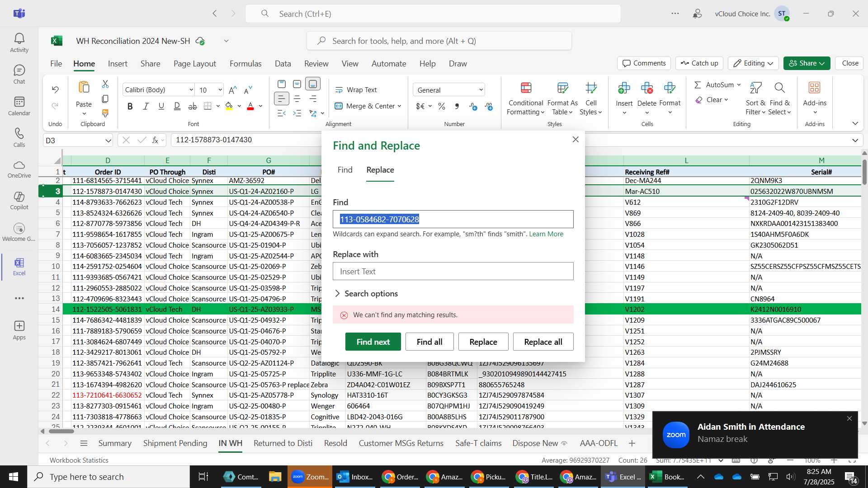Apply strikethrough formatting icon
The width and height of the screenshot is (868, 488).
193,106
